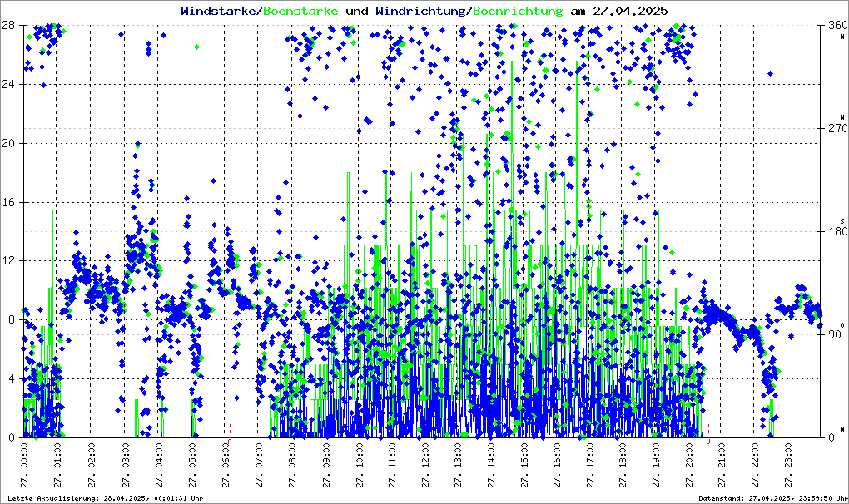Click the green 'Boenstarke' title word
849x504 pixels.
pos(300,11)
